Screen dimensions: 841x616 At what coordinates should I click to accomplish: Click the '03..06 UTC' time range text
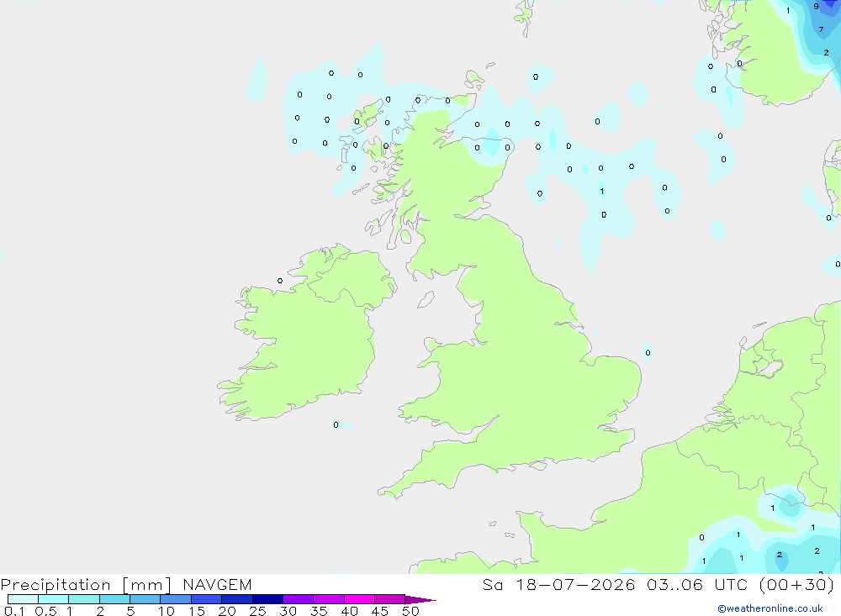coord(697,584)
